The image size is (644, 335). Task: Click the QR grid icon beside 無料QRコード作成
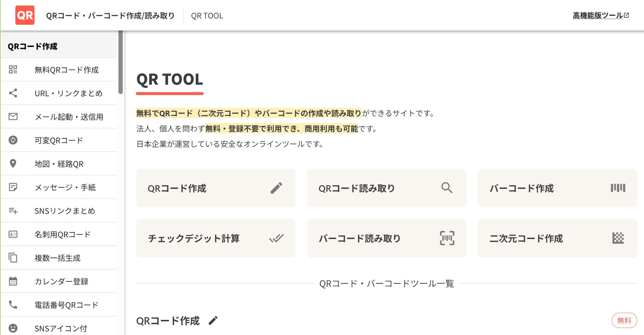[13, 69]
